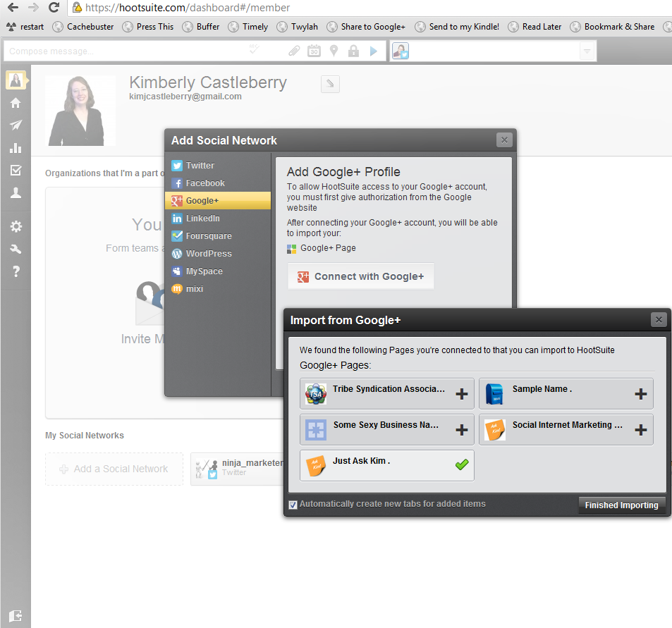Open the Buffer bookmark
This screenshot has width=672, height=628.
pyautogui.click(x=200, y=27)
